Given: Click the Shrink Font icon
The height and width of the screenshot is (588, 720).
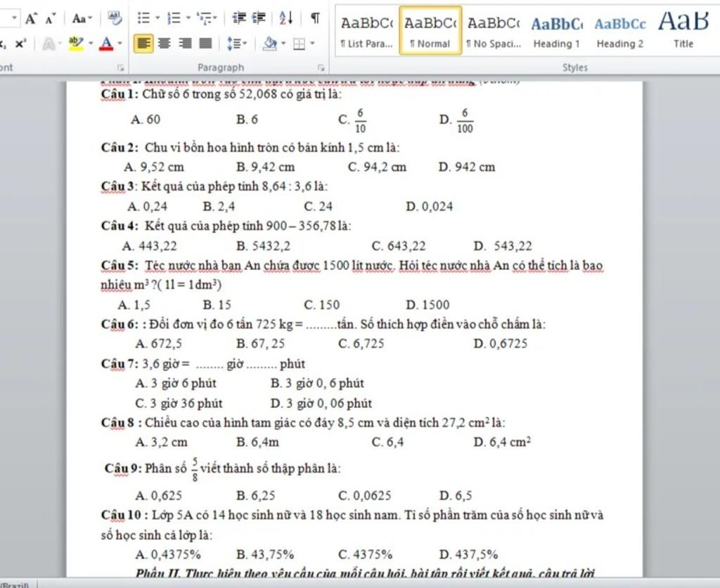Looking at the screenshot, I should point(50,18).
